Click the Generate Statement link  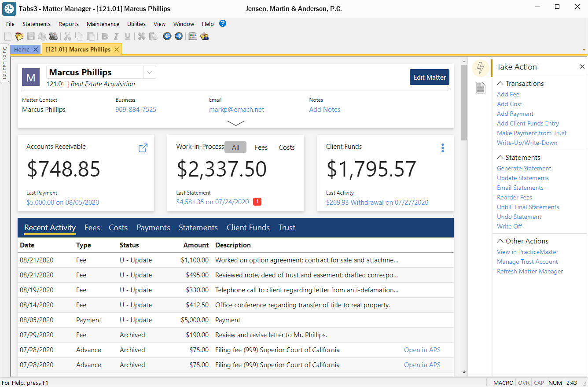[524, 168]
